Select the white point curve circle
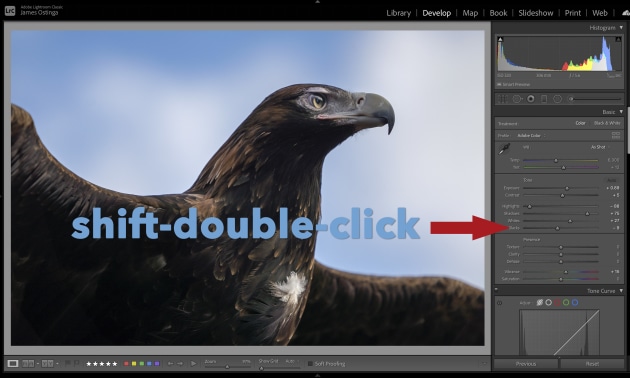Screen dimensions: 630x378 [548, 302]
